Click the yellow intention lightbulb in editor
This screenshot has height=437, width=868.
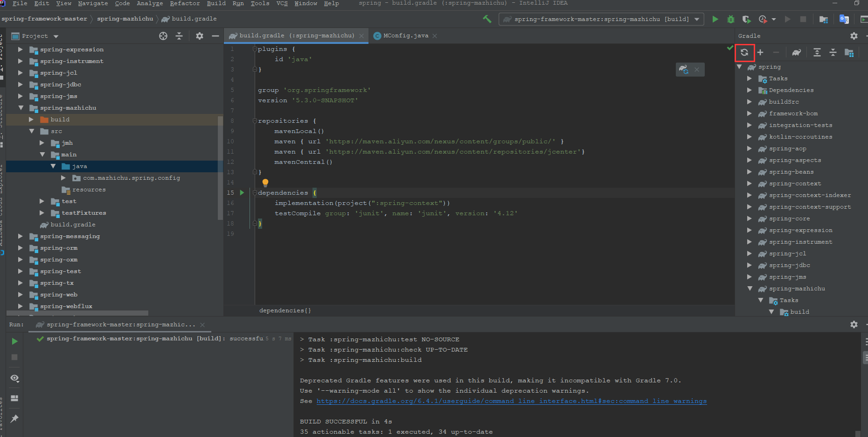click(265, 183)
